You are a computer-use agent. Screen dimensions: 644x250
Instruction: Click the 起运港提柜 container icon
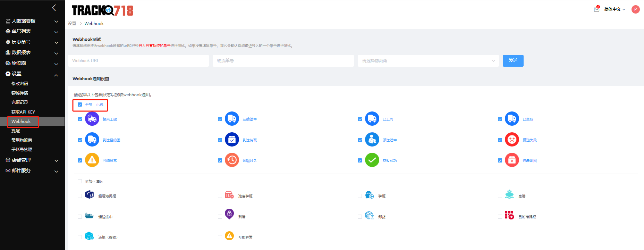90,194
